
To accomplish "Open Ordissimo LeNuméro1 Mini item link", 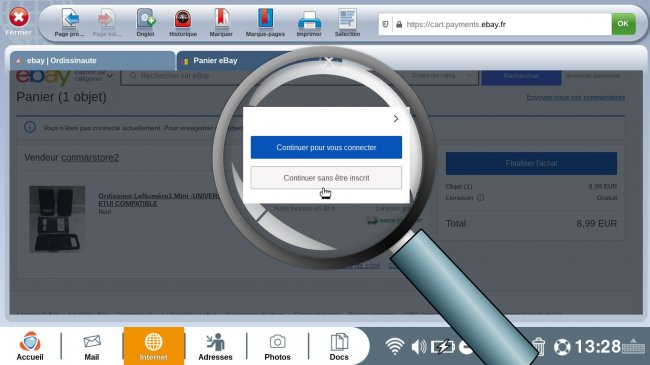I will 159,200.
